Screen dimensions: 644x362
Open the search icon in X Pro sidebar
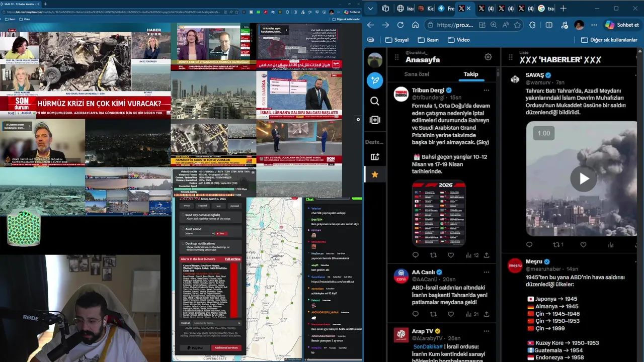pyautogui.click(x=375, y=101)
